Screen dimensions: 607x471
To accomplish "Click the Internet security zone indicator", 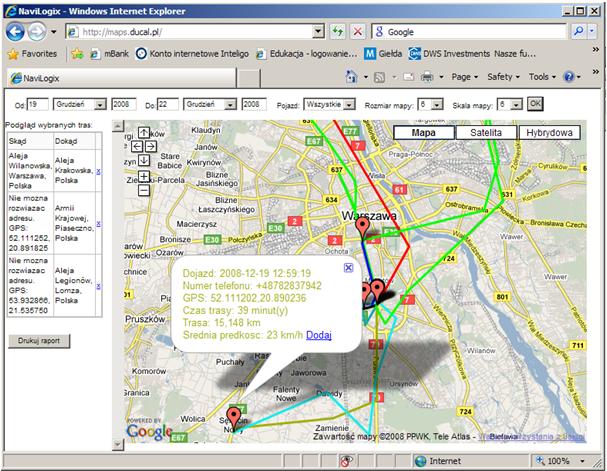I will click(x=438, y=461).
